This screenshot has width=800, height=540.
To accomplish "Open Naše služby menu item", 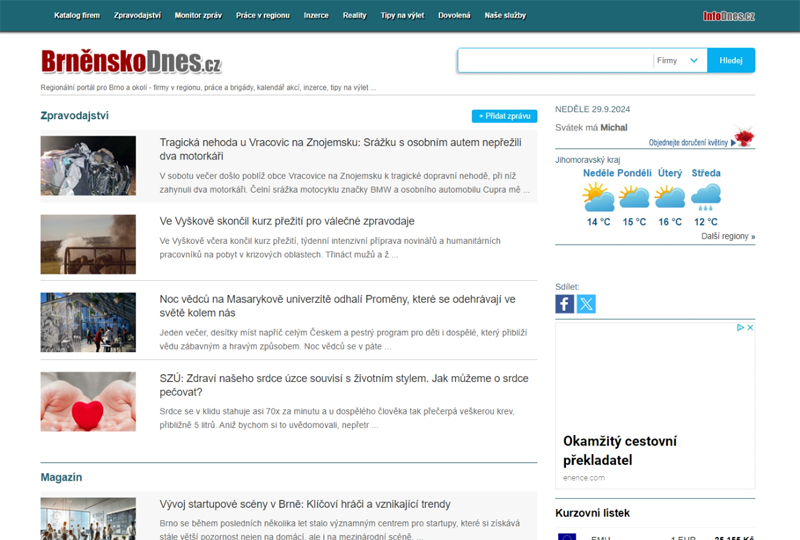I will (x=505, y=15).
